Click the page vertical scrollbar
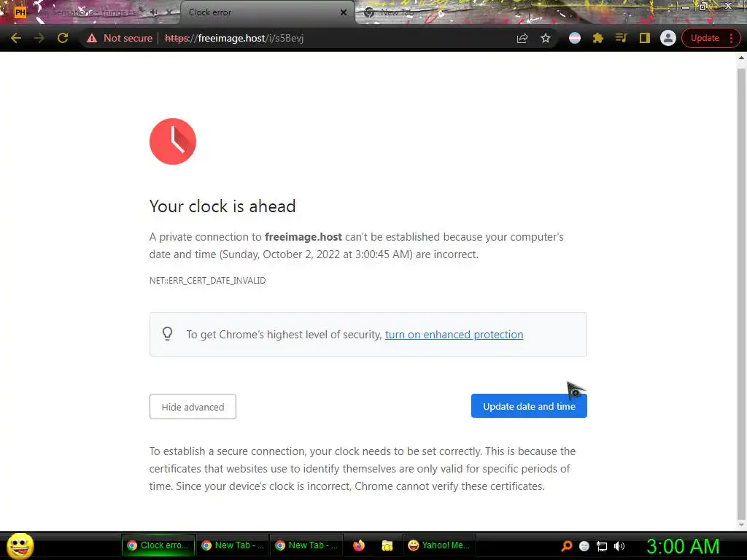 pos(741,295)
